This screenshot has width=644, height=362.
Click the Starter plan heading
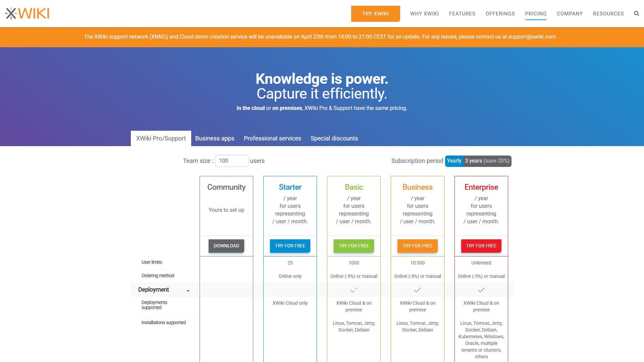[x=290, y=187]
